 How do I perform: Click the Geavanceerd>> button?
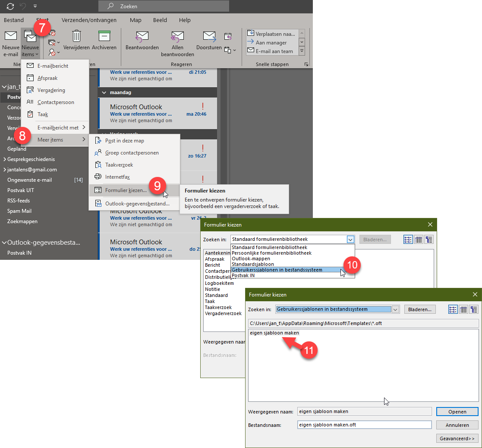click(x=457, y=439)
